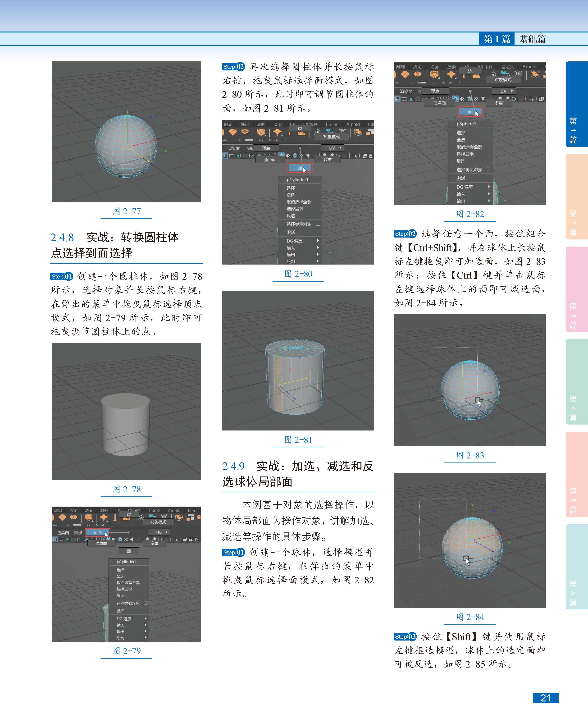Viewport: 588px width, 728px height.
Task: Click the sphere in Figure 2-77 viewport
Action: click(126, 146)
